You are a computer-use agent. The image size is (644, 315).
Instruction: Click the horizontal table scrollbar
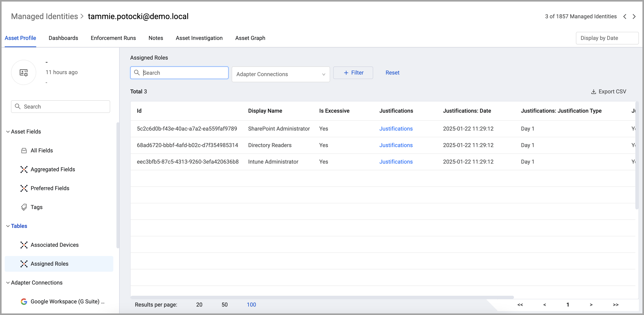pos(322,297)
